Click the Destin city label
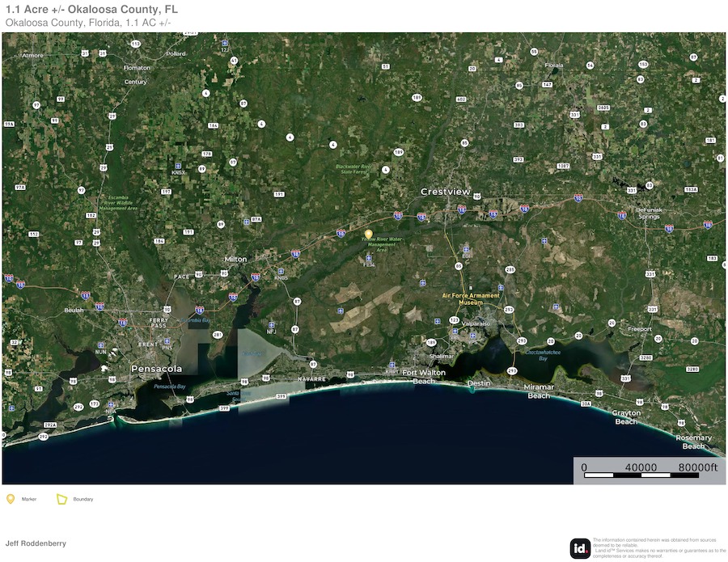Image resolution: width=728 pixels, height=562 pixels. tap(479, 382)
